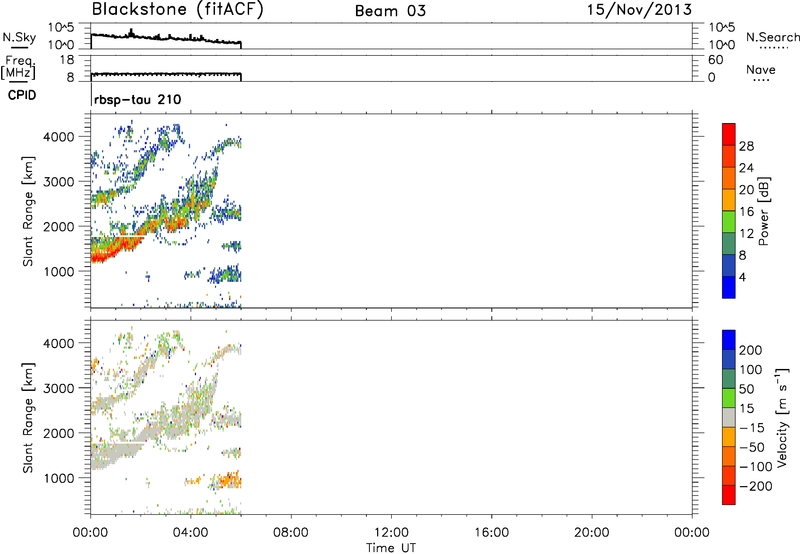The width and height of the screenshot is (800, 554).
Task: Click the "2000" range tick in the velocity panel
Action: 59,433
